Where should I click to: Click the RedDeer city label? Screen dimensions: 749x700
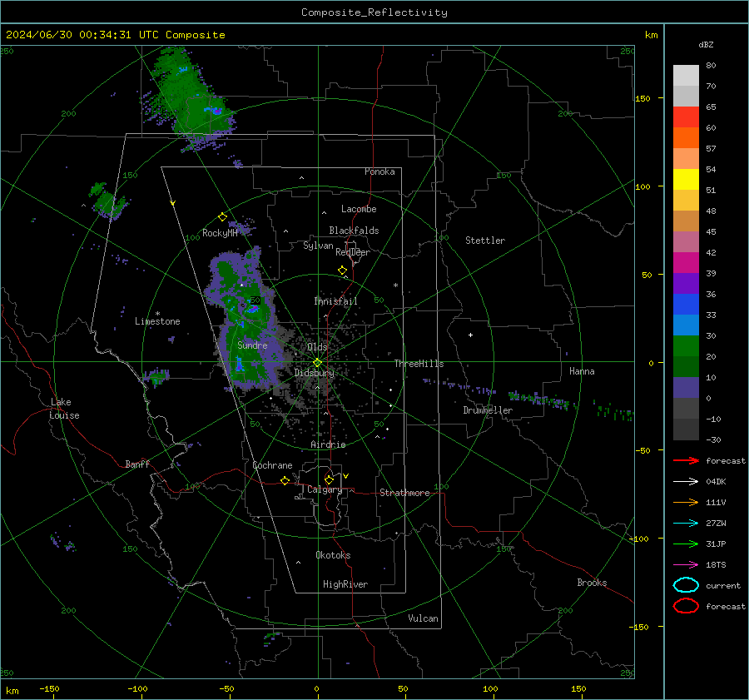point(353,252)
